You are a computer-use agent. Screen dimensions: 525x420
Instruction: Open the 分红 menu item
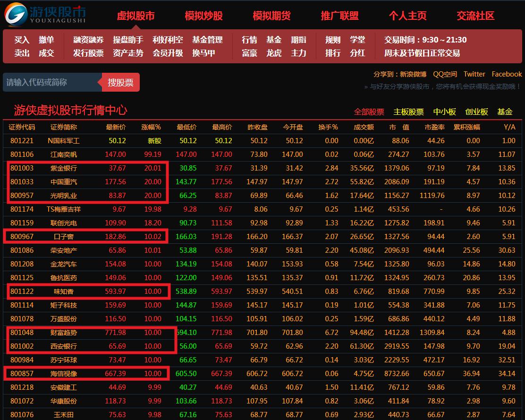(x=357, y=53)
